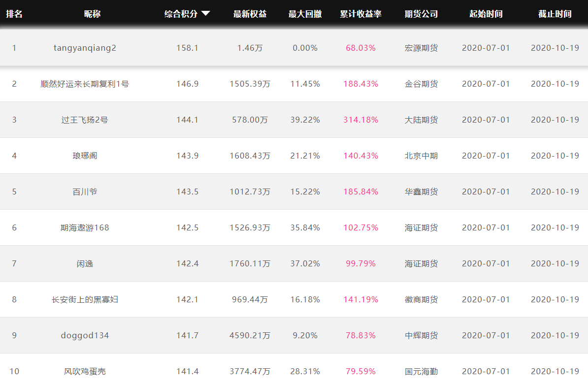This screenshot has width=588, height=387.
Task: Select score value 142.1
Action: [188, 300]
